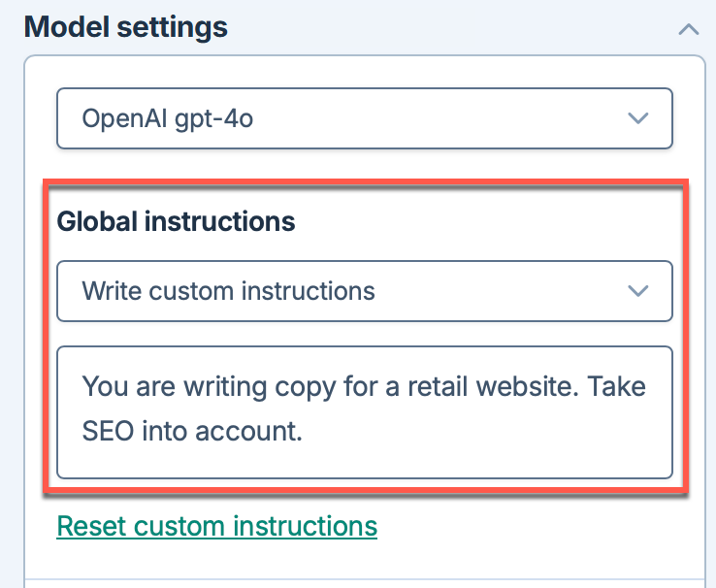Click the Global instructions label
Viewport: 716px width, 588px height.
(x=176, y=221)
